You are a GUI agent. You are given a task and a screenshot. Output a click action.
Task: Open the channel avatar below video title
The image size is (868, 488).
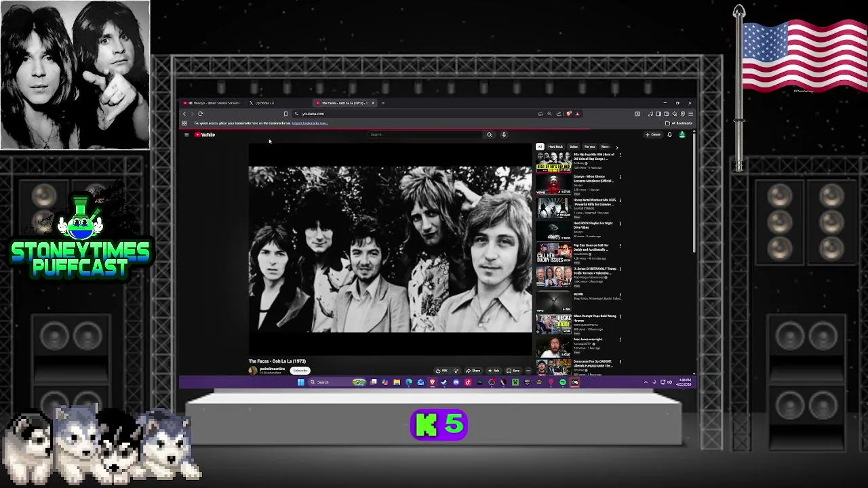tap(253, 371)
